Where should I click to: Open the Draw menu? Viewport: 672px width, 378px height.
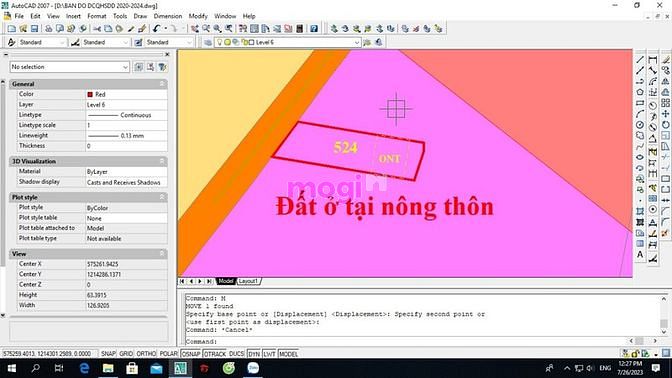pos(140,16)
